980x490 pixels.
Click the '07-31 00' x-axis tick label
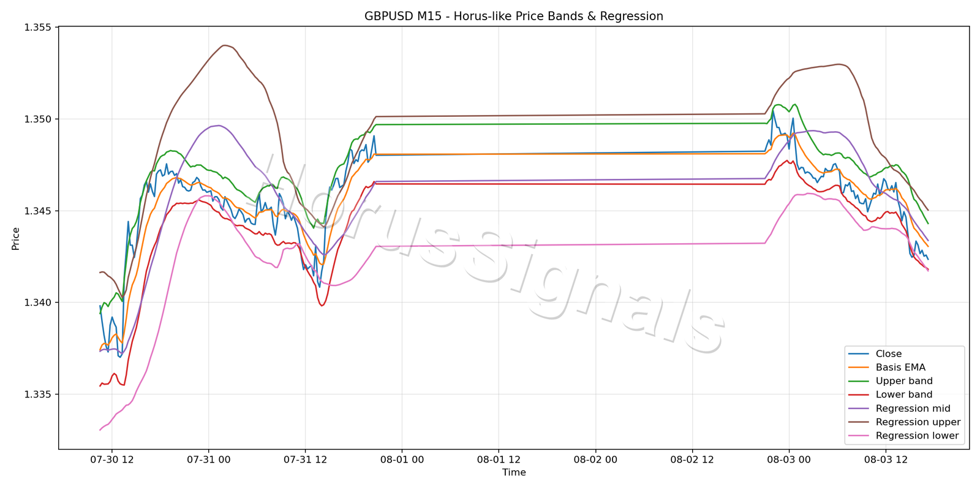tap(208, 459)
